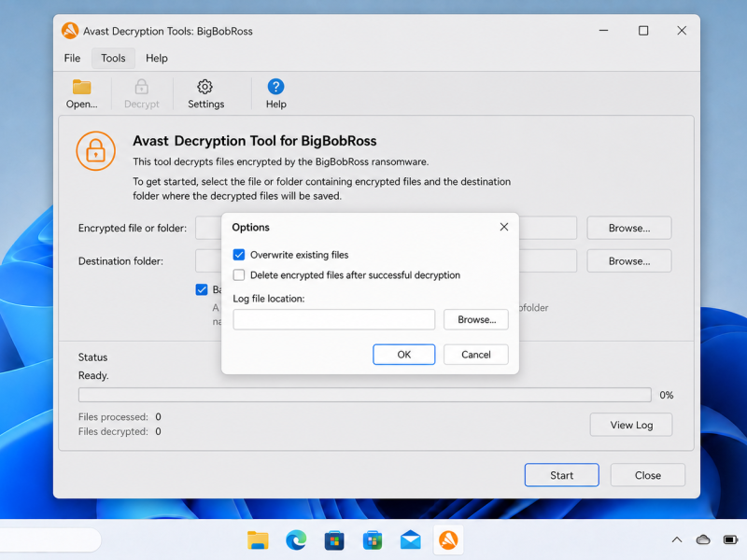
Task: Click the cloud icon in the system tray
Action: tap(703, 539)
